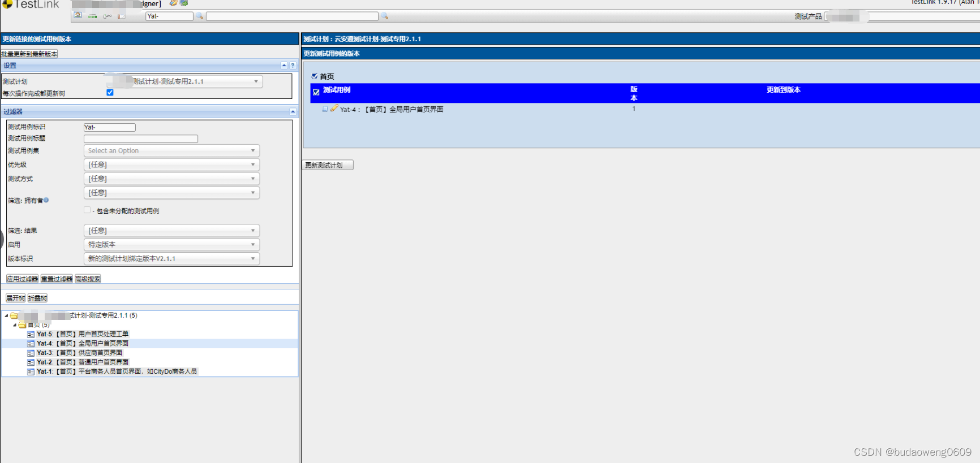The image size is (980, 463).
Task: Click into the 测试用例标识 Yat- filter field
Action: coord(110,127)
